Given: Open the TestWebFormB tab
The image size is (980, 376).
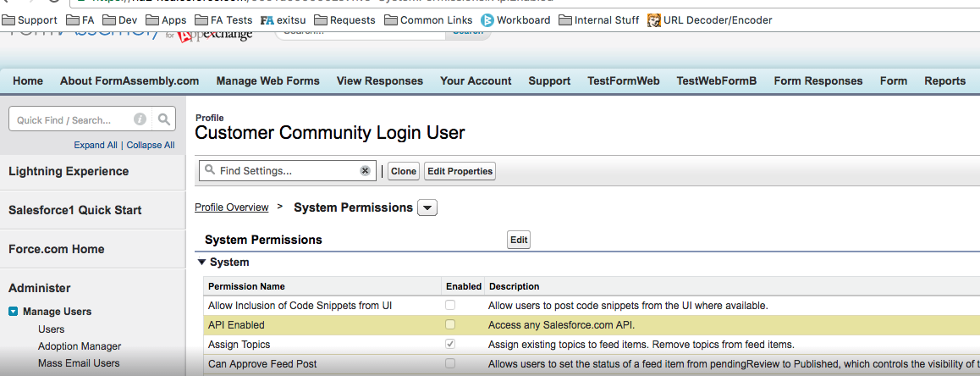Looking at the screenshot, I should [x=717, y=80].
